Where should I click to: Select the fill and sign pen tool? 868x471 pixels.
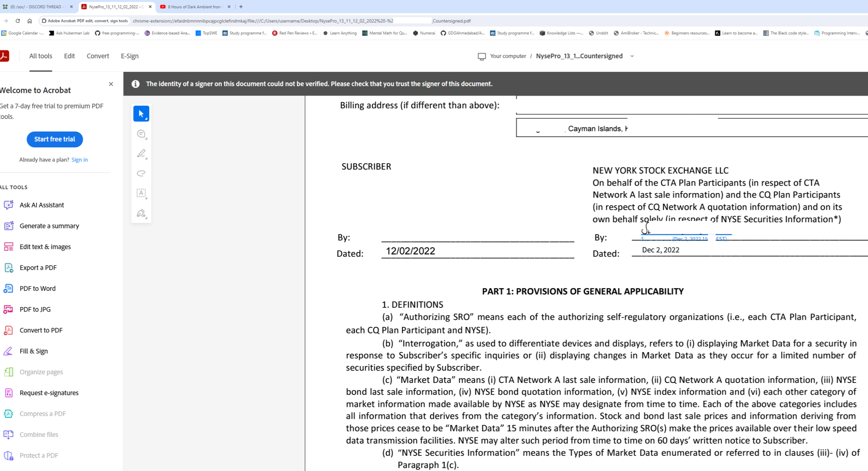click(141, 213)
